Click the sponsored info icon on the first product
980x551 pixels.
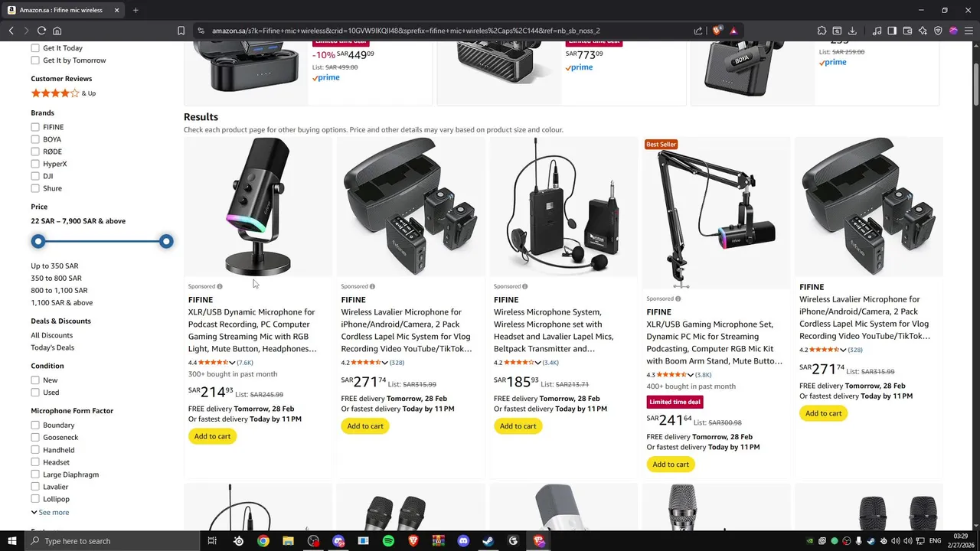click(x=220, y=287)
